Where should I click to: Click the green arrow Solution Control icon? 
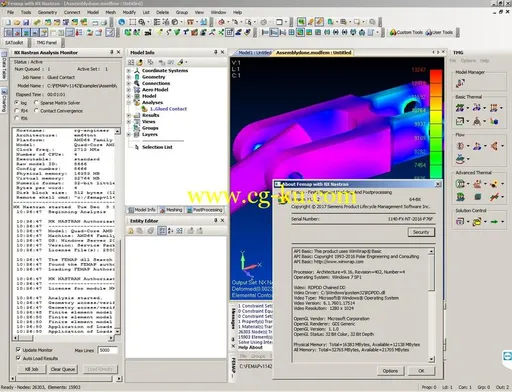tap(494, 222)
